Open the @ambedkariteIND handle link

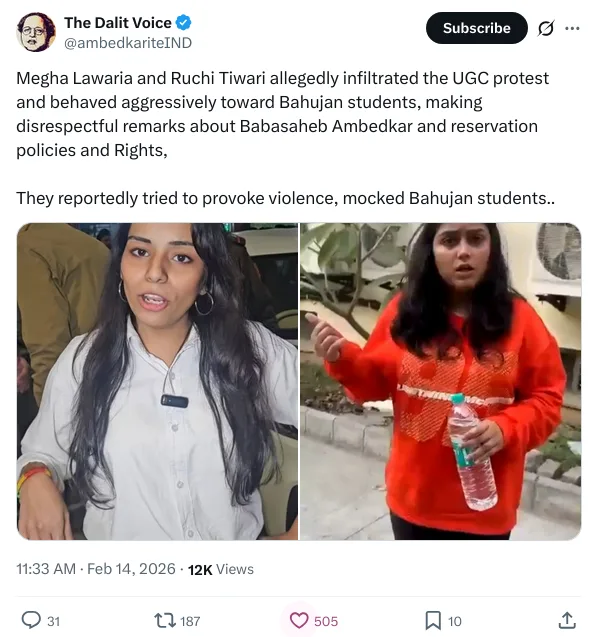click(x=128, y=43)
